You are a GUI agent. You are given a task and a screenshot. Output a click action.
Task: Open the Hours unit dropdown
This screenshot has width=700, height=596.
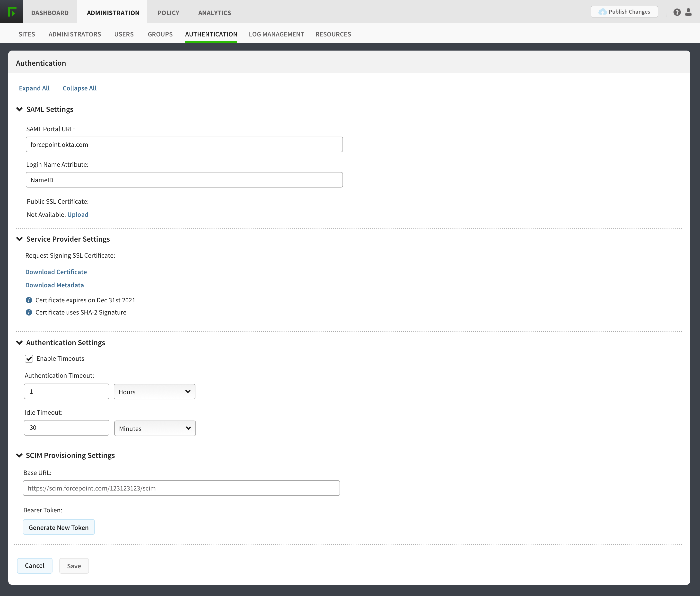154,392
